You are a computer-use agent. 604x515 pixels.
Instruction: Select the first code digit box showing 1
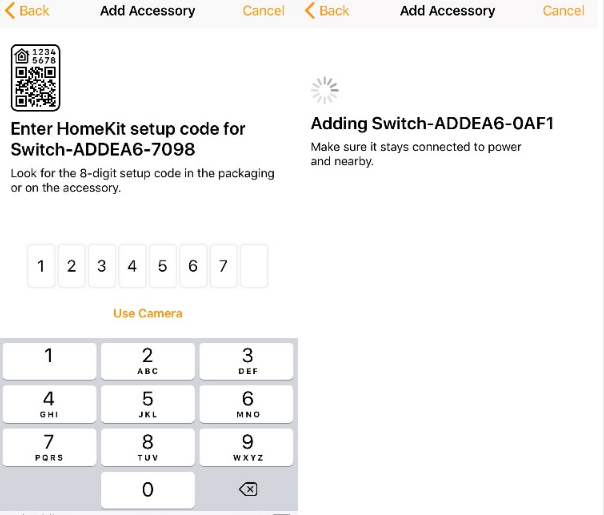[x=41, y=266]
